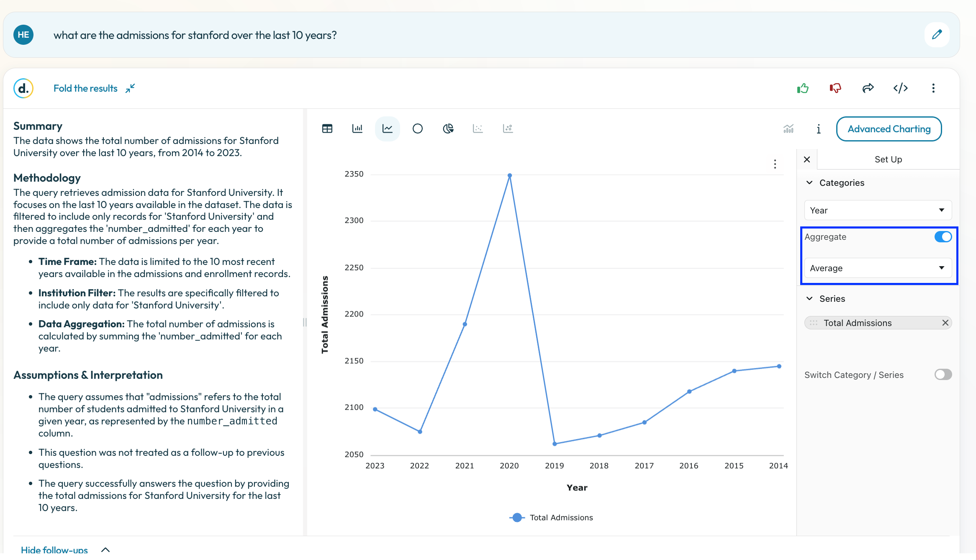The width and height of the screenshot is (976, 560).
Task: Open the chart three-dot options menu
Action: pyautogui.click(x=775, y=164)
